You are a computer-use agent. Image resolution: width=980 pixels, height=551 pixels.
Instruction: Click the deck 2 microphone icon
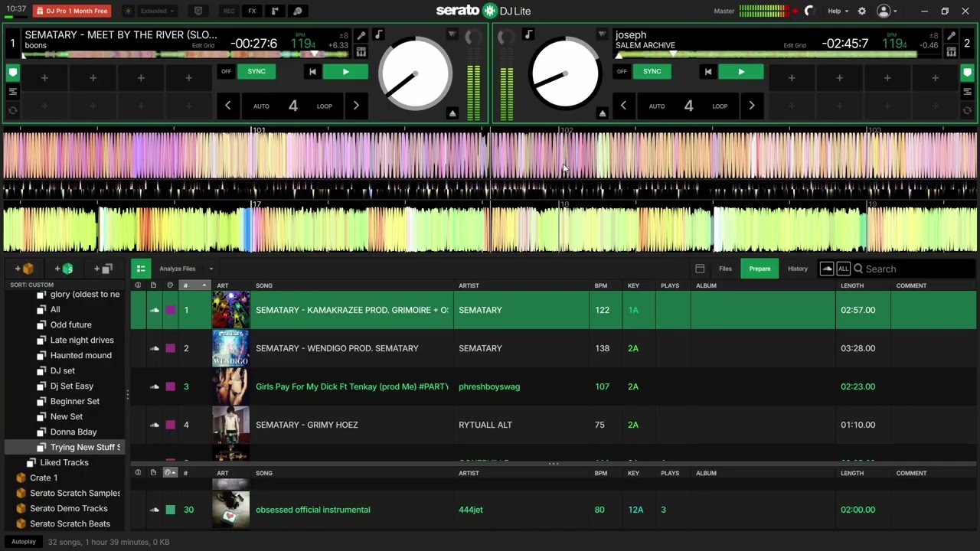(951, 36)
